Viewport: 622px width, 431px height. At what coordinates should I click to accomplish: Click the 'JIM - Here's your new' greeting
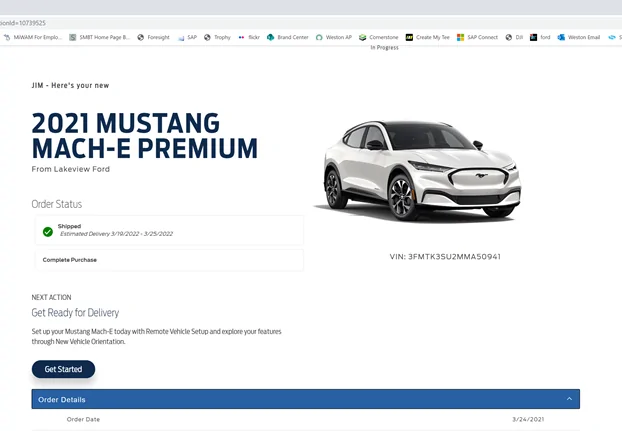71,85
